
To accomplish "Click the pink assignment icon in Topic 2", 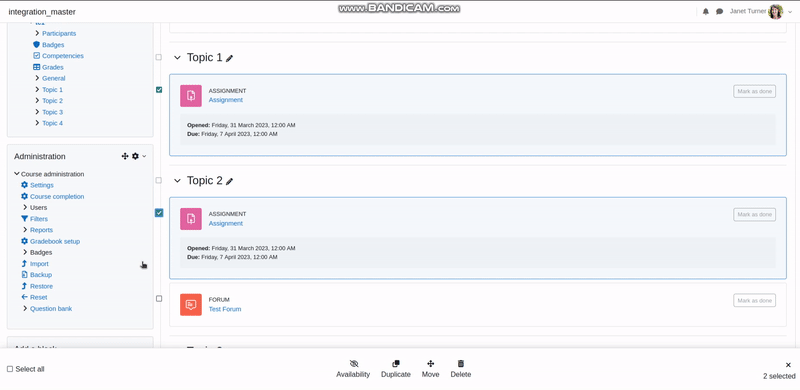I will tap(191, 218).
